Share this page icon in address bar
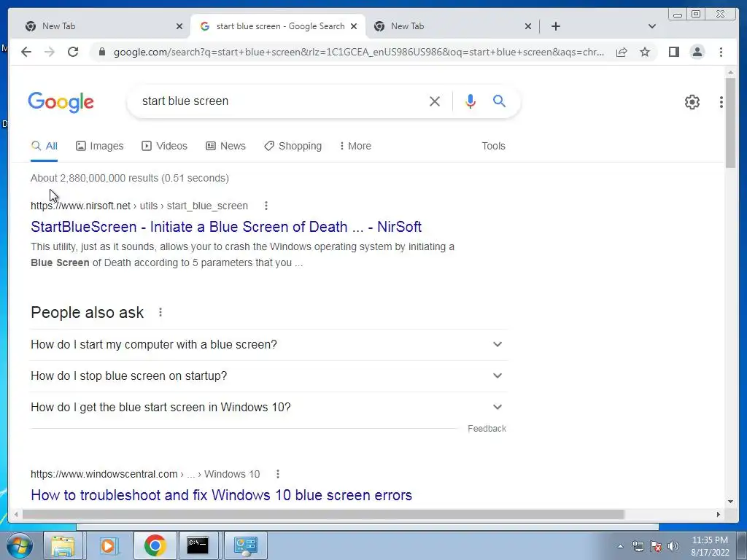This screenshot has height=560, width=747. [622, 52]
